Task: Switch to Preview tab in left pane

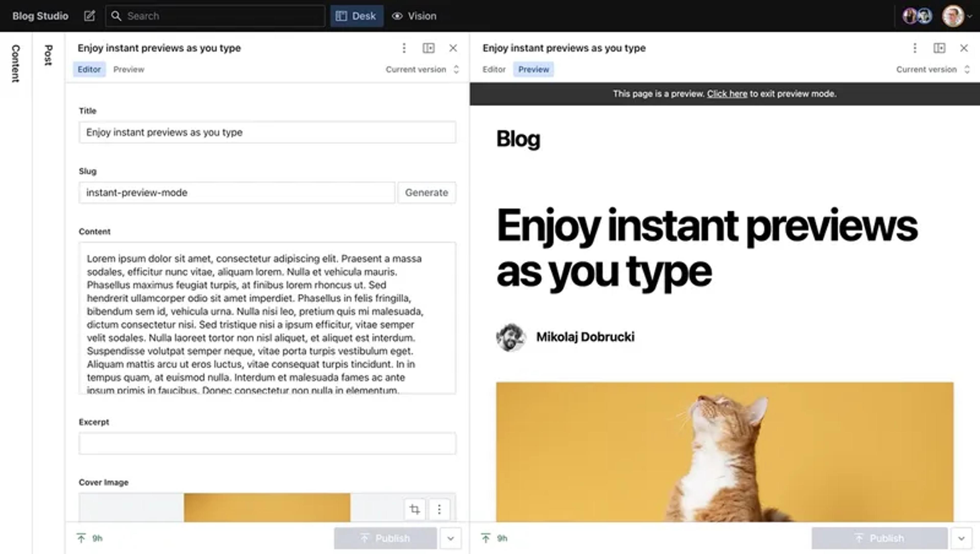Action: click(x=129, y=69)
